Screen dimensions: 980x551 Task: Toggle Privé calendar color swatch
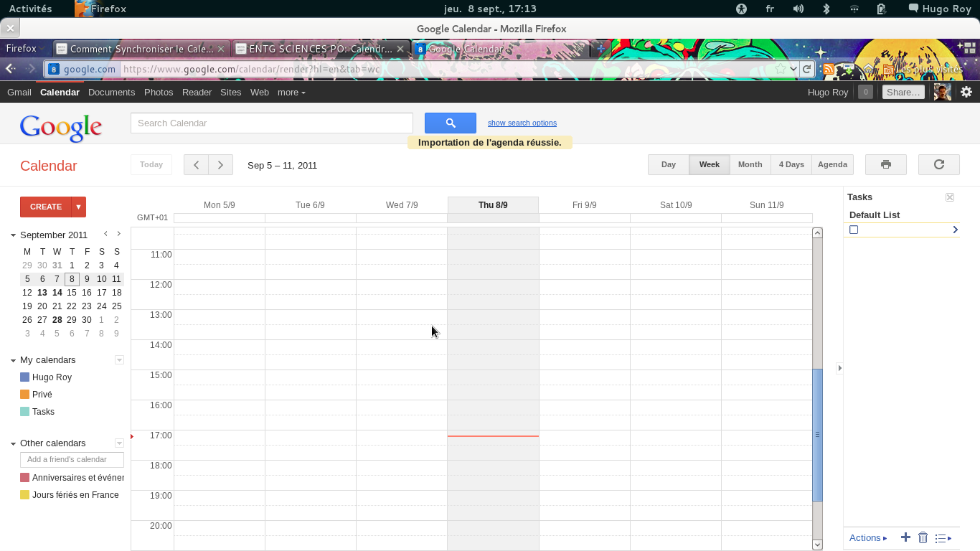[x=24, y=395]
